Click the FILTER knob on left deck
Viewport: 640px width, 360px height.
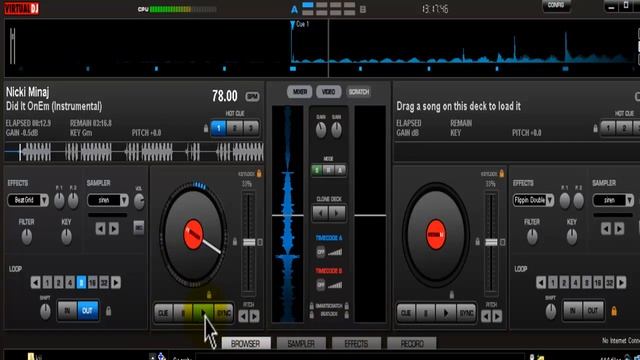pos(27,236)
